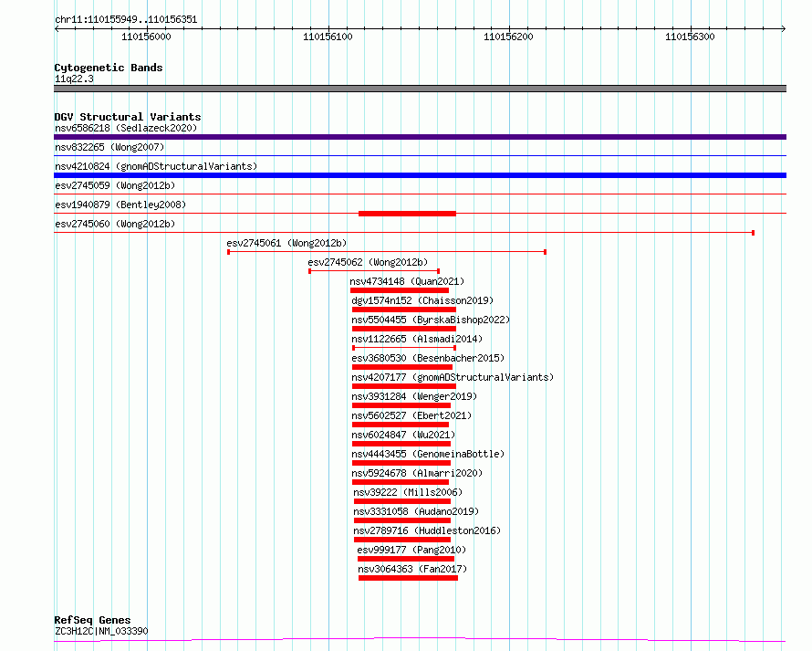Screen dimensions: 812x651
Task: Click the esv999177 (Pang2010) label
Action: [x=411, y=550]
